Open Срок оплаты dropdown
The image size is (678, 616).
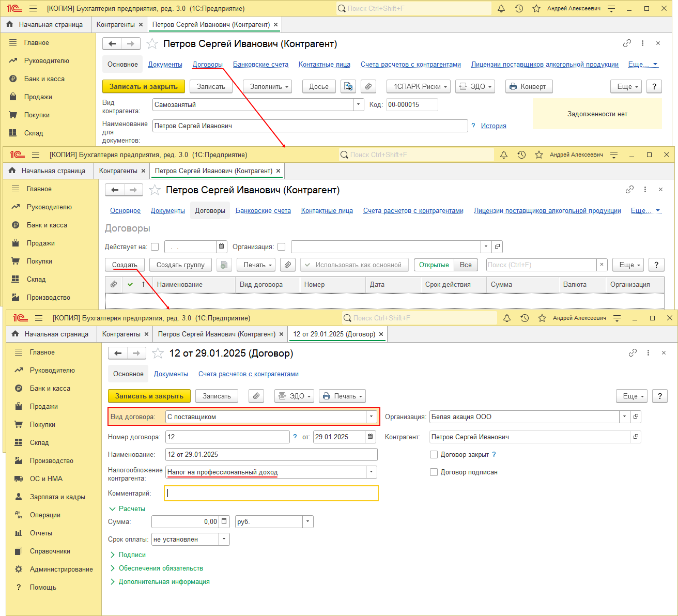pos(224,539)
